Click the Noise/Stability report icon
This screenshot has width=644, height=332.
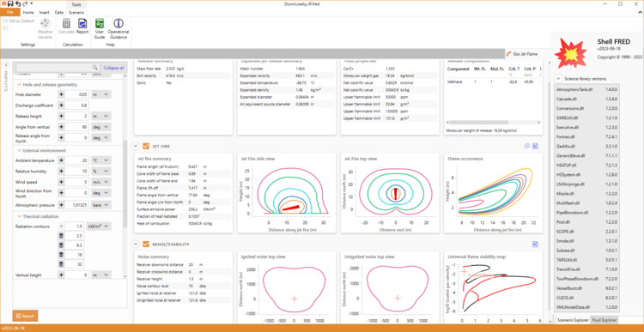click(x=536, y=244)
